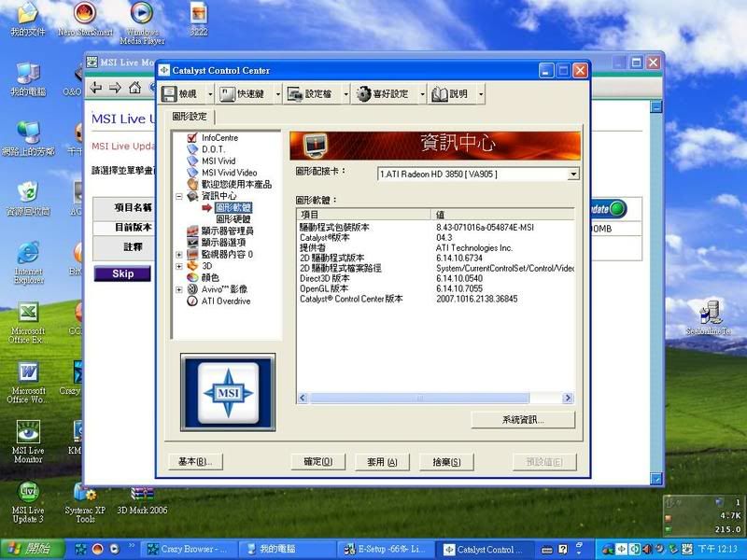Viewport: 747px width, 560px height.
Task: Open the D.O.T. settings item
Action: (x=213, y=149)
